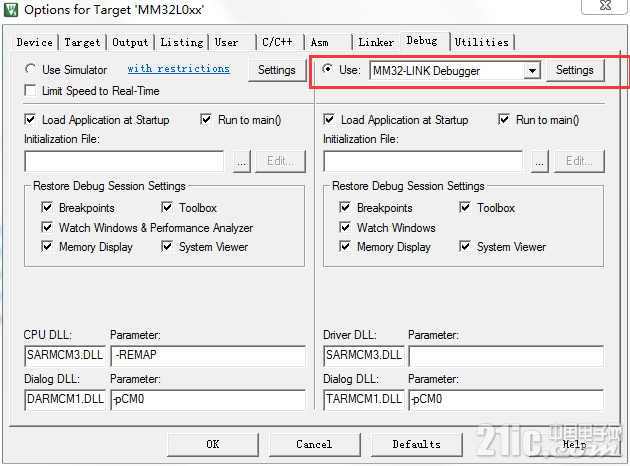The image size is (630, 466).
Task: Toggle simulator Memory Display checkbox
Action: point(47,246)
